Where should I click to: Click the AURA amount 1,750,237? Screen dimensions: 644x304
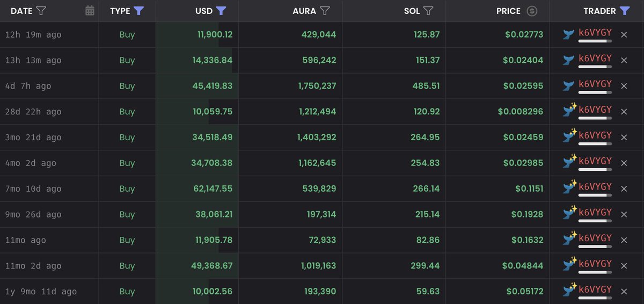[x=317, y=86]
